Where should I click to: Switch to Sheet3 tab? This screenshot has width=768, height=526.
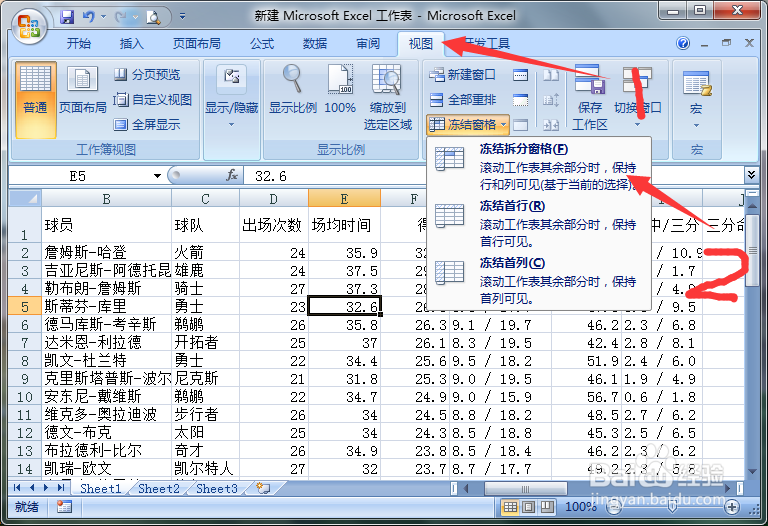(x=216, y=488)
